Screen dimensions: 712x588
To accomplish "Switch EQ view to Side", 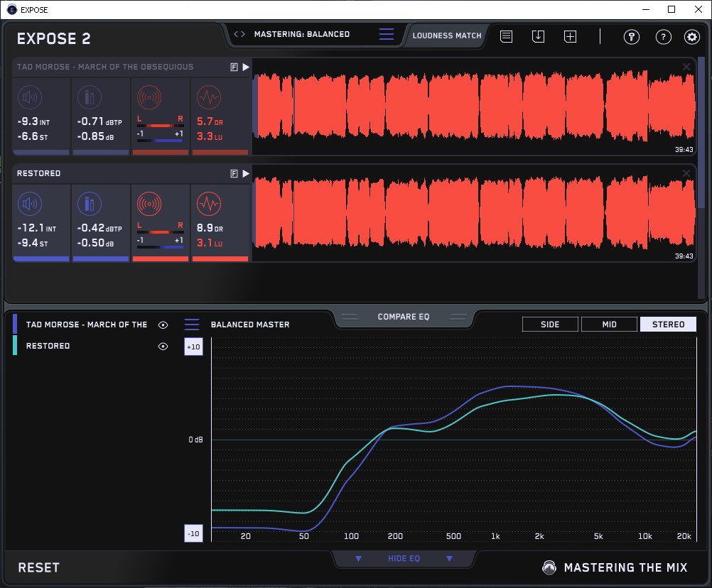I will pos(550,325).
